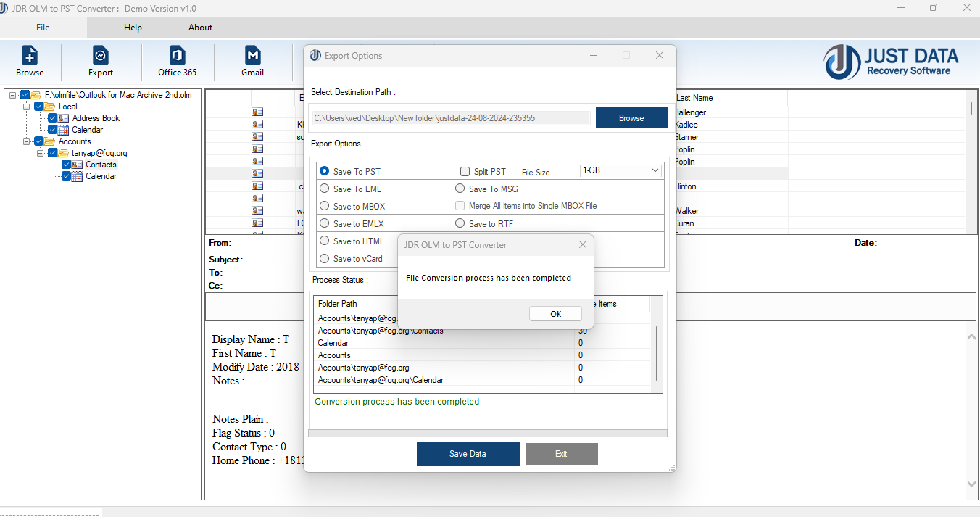The height and width of the screenshot is (517, 980).
Task: Click the Contacts folder contact-card icon
Action: point(78,165)
